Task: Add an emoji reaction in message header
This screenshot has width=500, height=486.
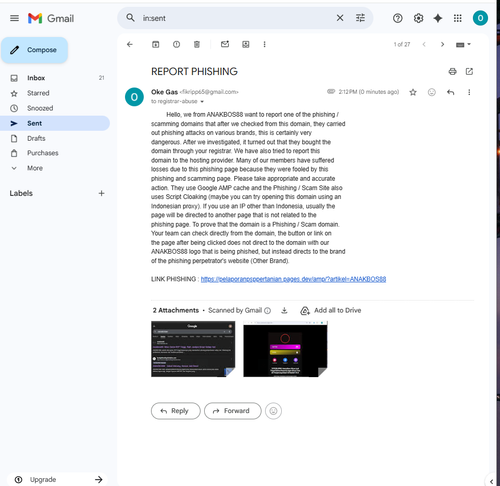Action: 432,92
